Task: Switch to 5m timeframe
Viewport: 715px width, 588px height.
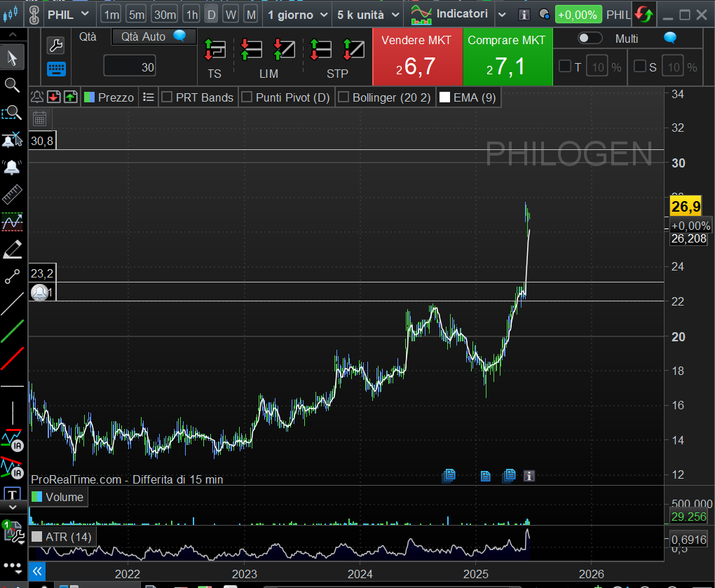Action: tap(137, 15)
